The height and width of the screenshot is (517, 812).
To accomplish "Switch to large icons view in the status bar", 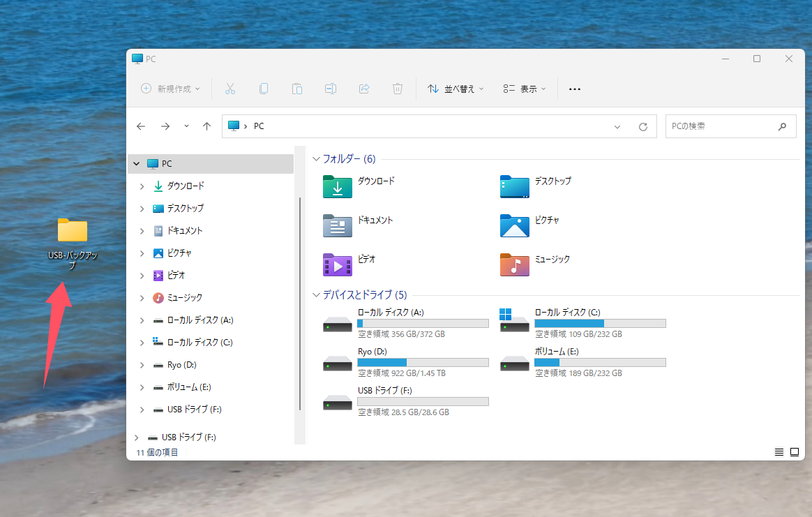I will 796,452.
